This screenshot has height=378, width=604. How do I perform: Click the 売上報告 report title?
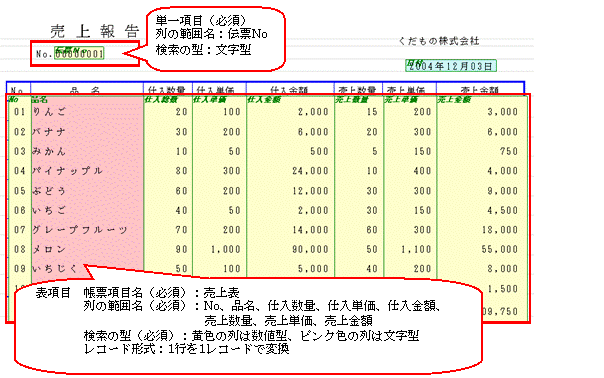tap(95, 32)
